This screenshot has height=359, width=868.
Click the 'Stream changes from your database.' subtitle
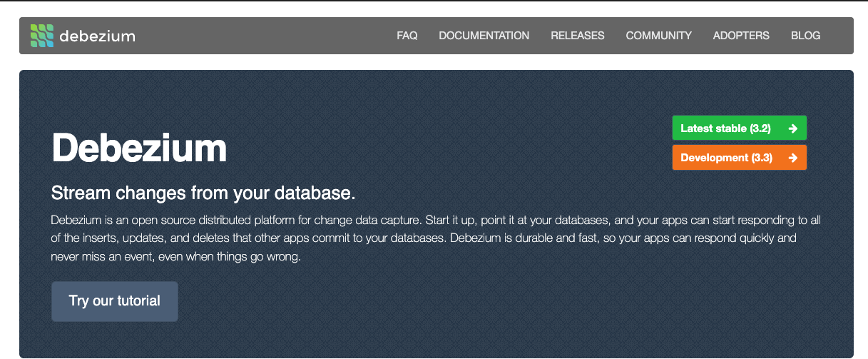coord(203,193)
